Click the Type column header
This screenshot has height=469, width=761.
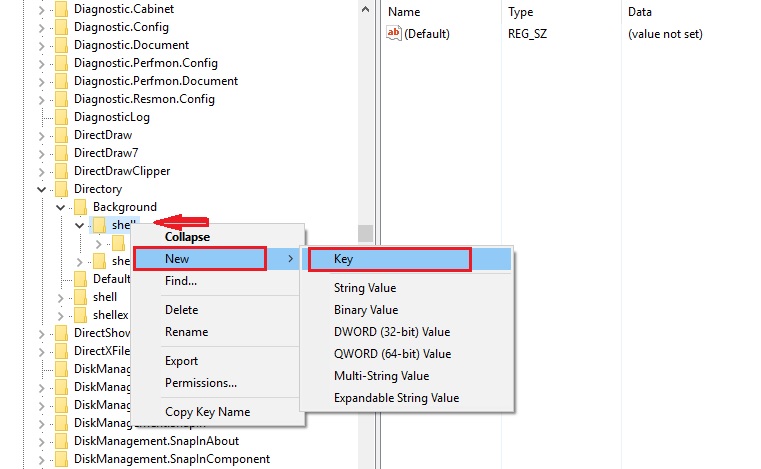[521, 12]
